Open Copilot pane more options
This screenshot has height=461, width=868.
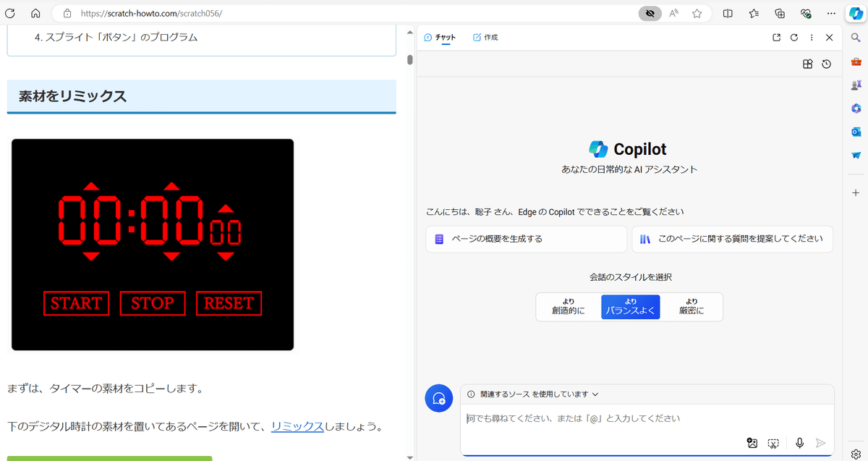tap(812, 38)
